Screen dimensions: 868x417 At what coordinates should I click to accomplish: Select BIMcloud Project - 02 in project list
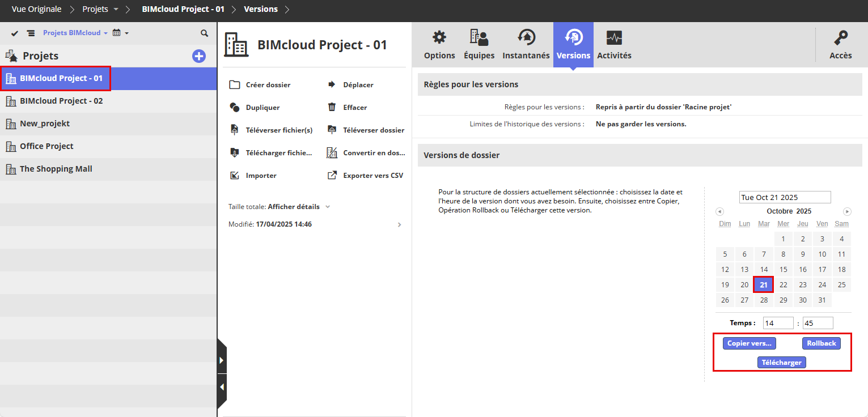108,101
